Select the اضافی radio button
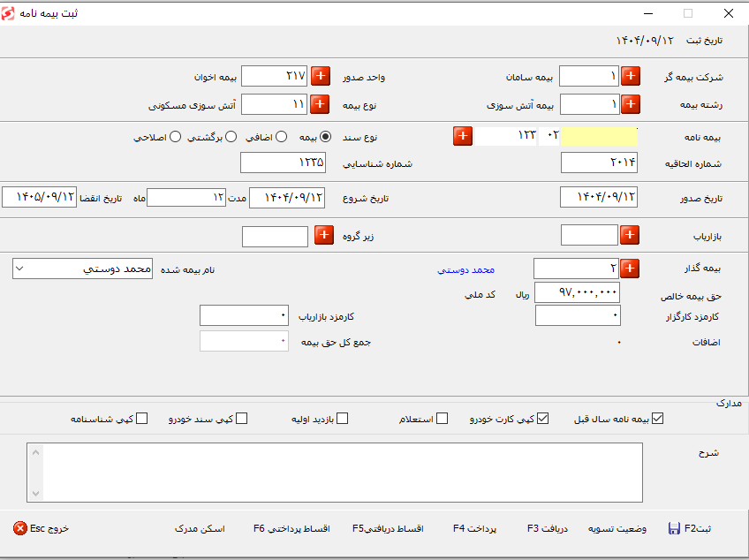 pos(280,137)
